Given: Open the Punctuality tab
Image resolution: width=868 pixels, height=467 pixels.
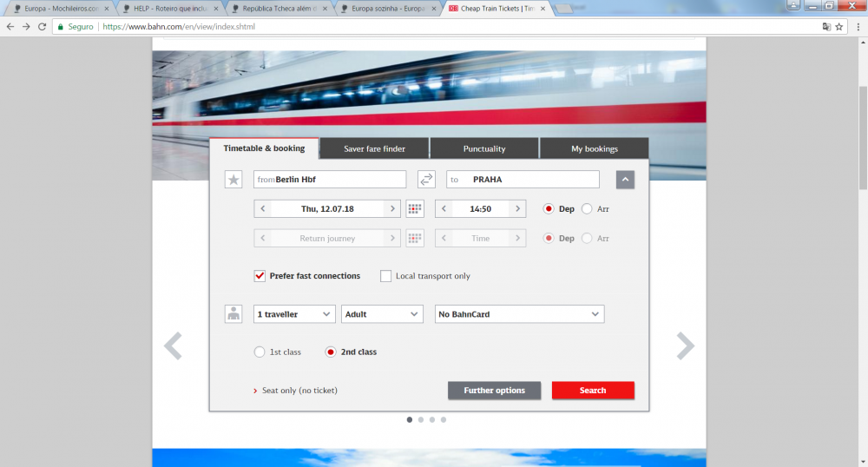Looking at the screenshot, I should coord(484,148).
